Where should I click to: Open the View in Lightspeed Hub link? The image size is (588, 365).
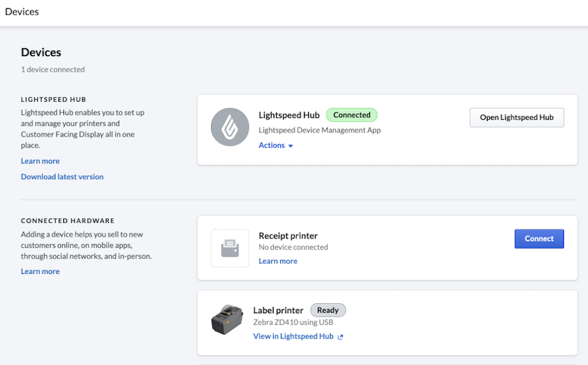point(293,336)
